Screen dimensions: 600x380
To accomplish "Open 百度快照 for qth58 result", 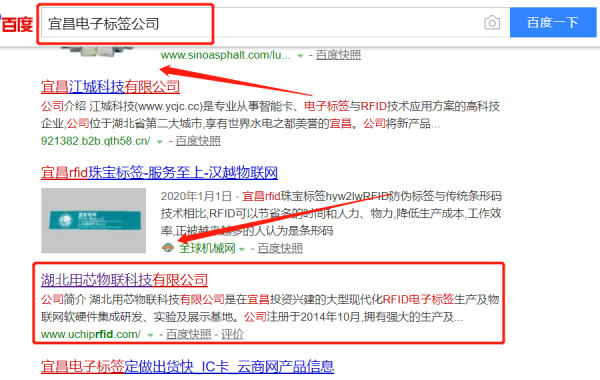I will click(198, 141).
